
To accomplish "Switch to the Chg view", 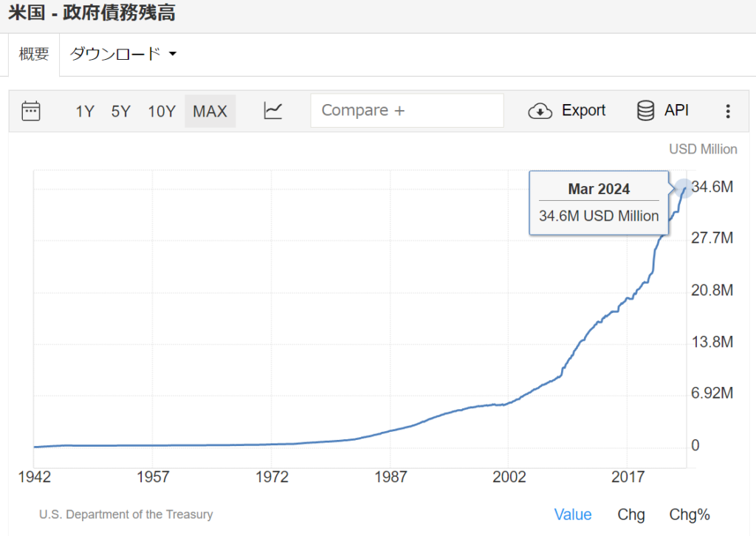I will 630,515.
